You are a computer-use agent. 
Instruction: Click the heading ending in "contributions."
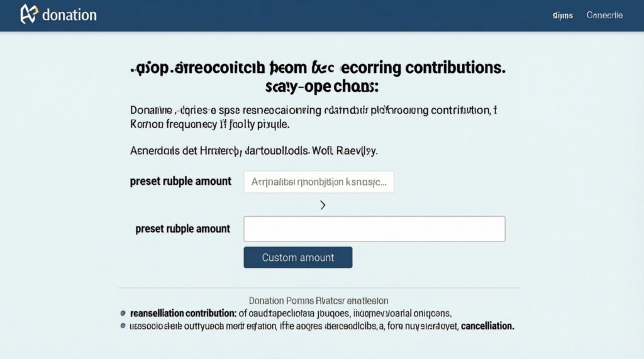[x=318, y=67]
